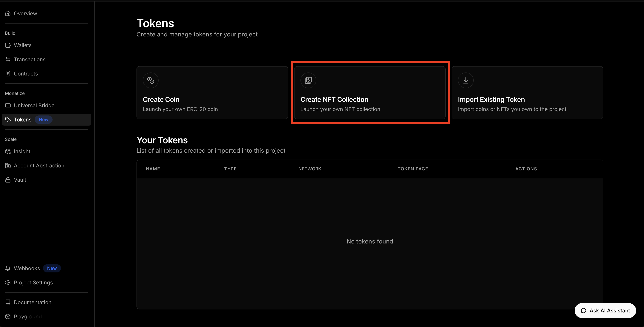Image resolution: width=644 pixels, height=327 pixels.
Task: Click the Vault lock icon
Action: tap(8, 180)
